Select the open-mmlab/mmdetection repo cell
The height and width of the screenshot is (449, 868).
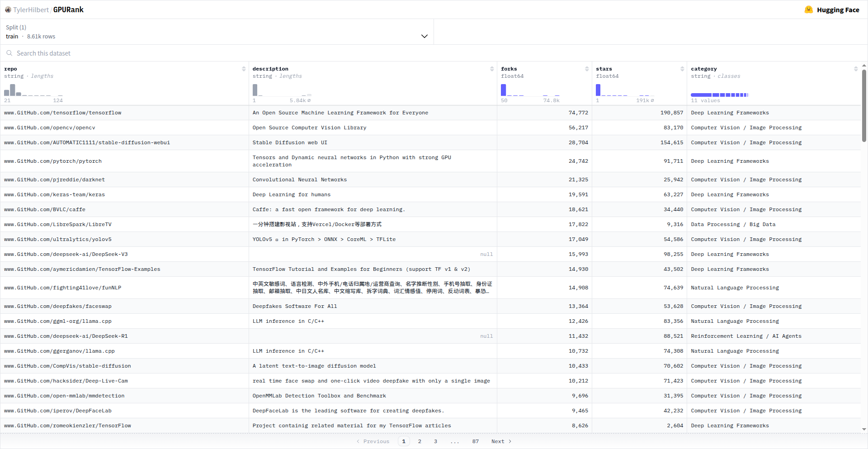[124, 396]
